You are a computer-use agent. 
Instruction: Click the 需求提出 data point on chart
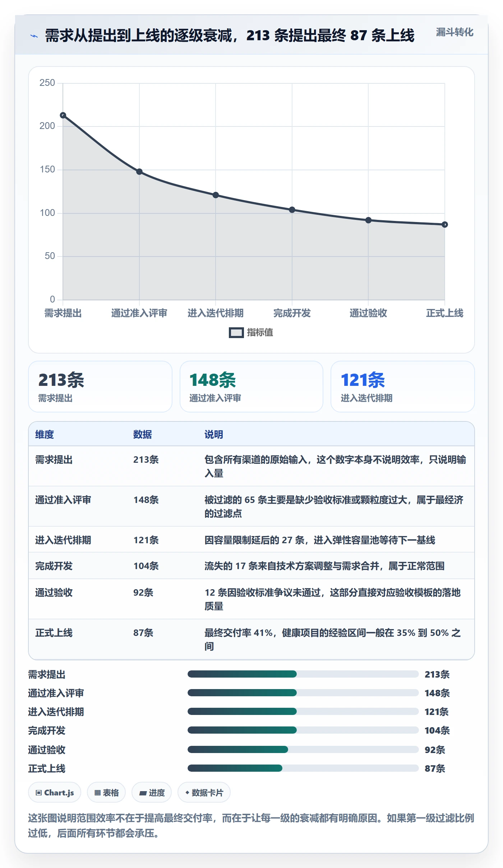(63, 115)
